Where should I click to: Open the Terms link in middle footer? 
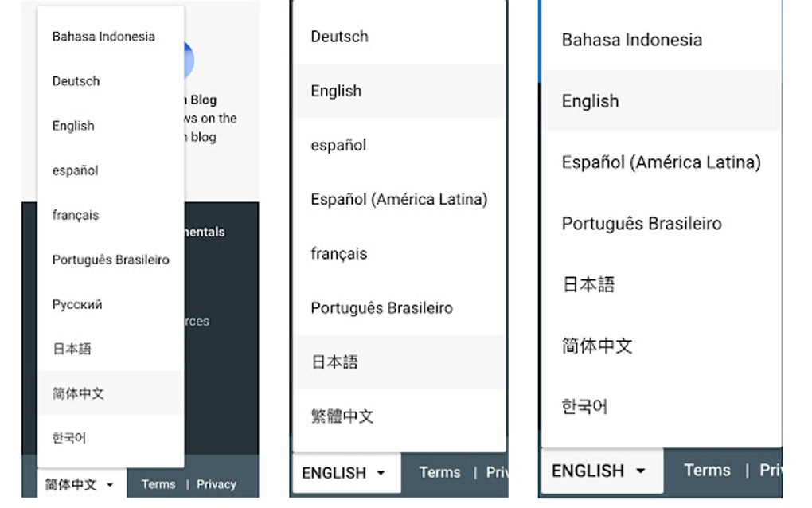(x=440, y=472)
